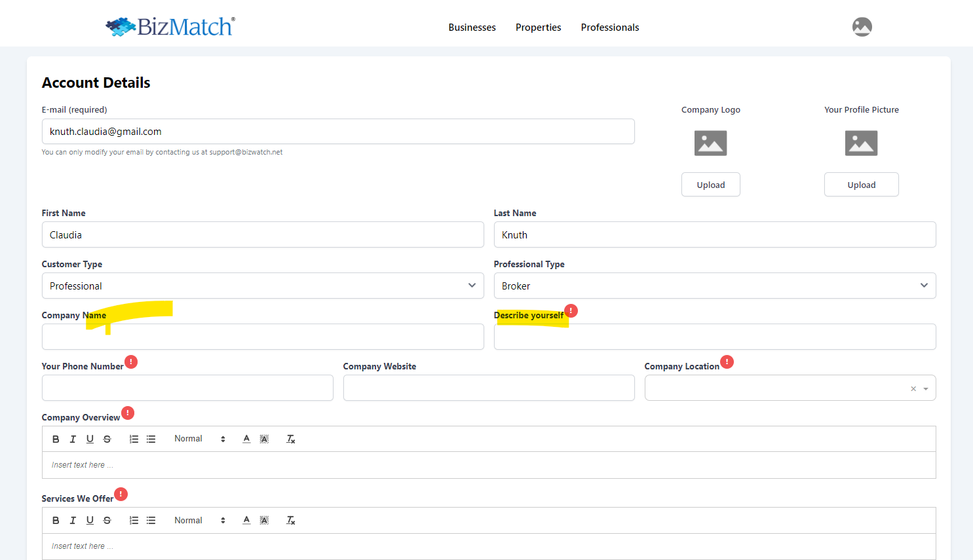Insert numbered list in Company Overview
Image resolution: width=973 pixels, height=560 pixels.
pos(134,439)
